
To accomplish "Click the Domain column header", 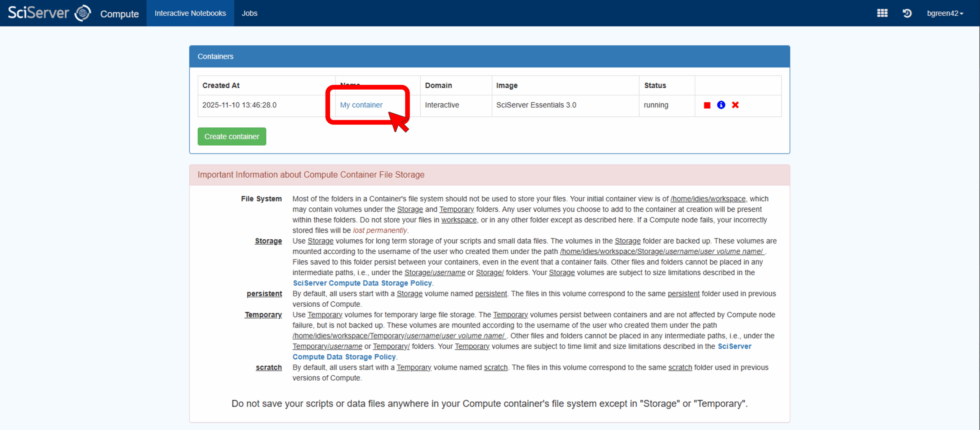I will [438, 85].
